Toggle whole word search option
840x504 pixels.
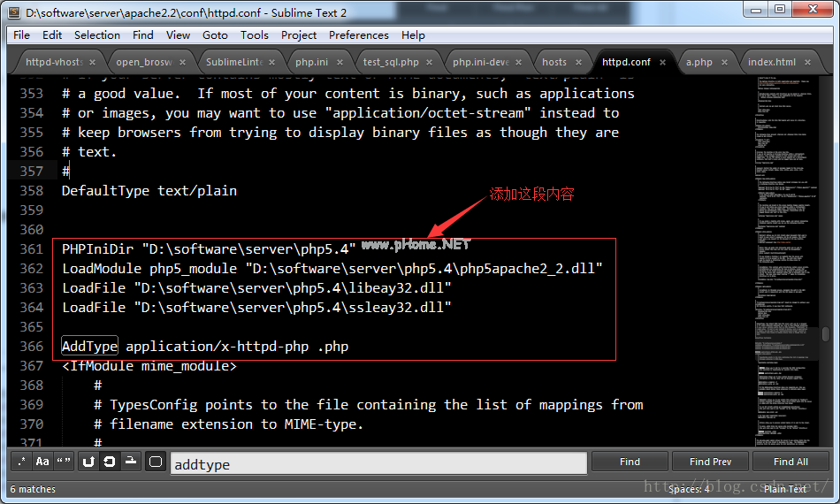pos(64,462)
